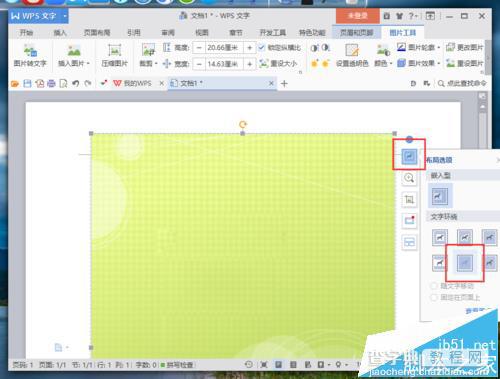Click the floating crop icon beside the image

tap(409, 200)
